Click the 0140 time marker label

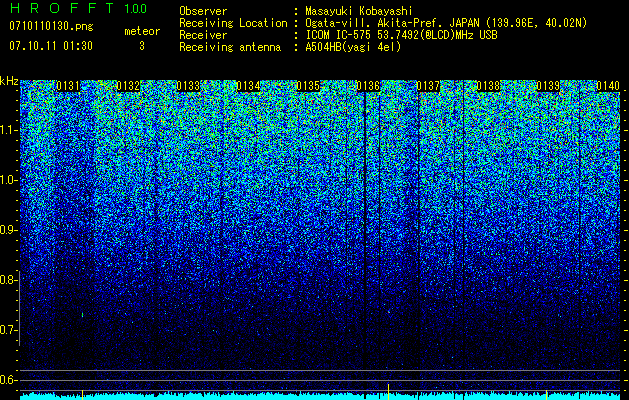pos(608,86)
